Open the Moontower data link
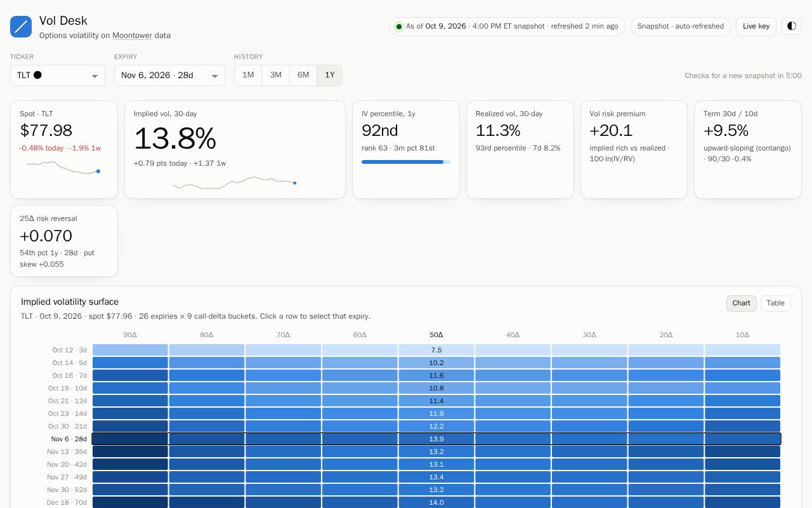 pos(132,36)
